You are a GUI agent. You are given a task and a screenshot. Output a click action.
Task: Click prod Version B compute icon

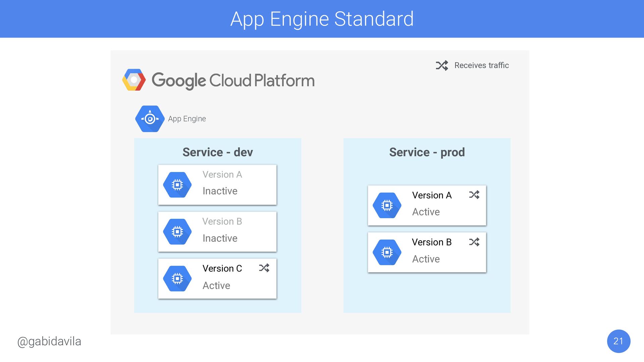387,252
